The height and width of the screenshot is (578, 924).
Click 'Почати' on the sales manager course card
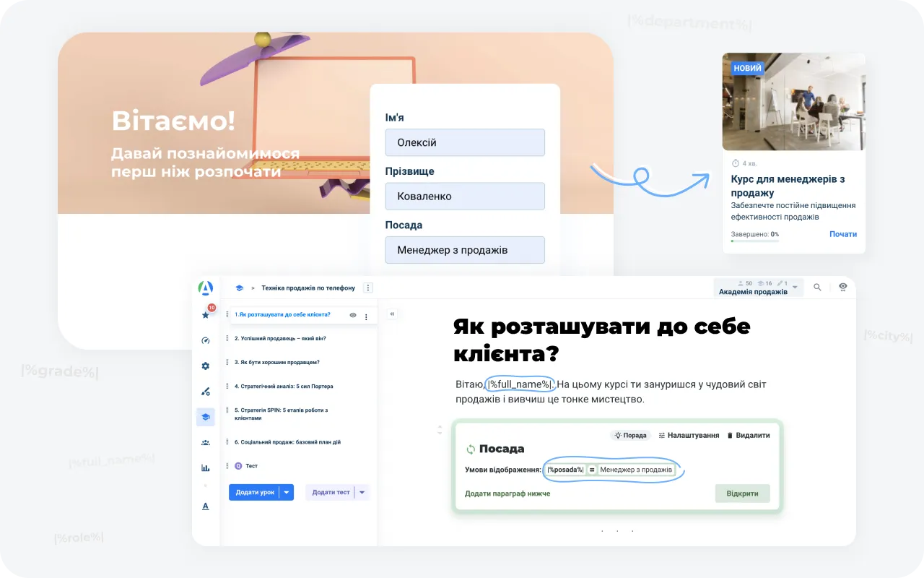point(843,233)
